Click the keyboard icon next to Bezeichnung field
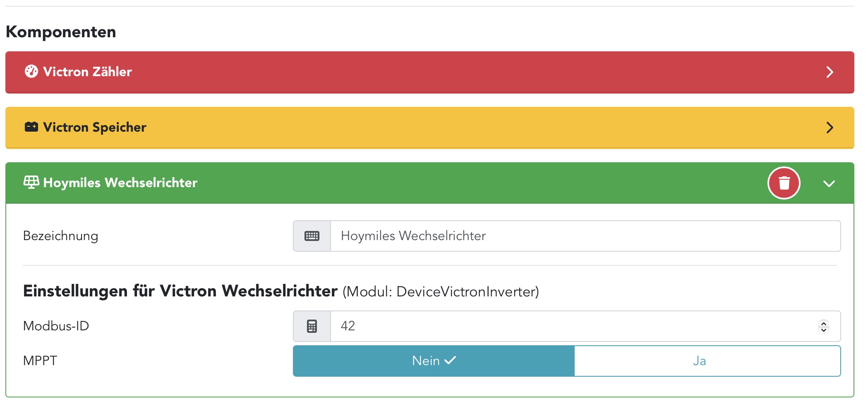This screenshot has width=868, height=409. click(312, 236)
